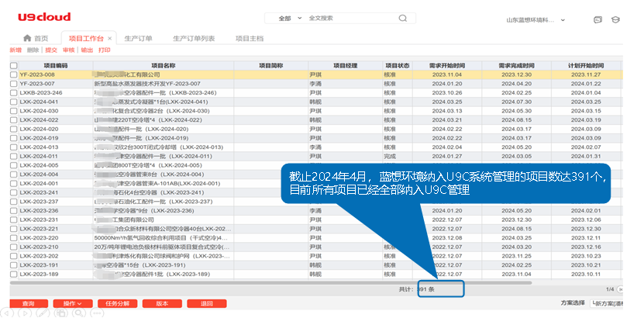Tick the checkbox for LXK-2024-022

pos(13,120)
